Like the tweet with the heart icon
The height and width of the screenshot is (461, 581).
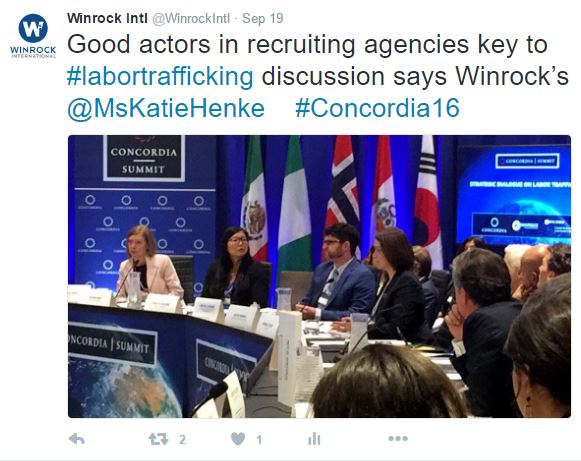[238, 439]
